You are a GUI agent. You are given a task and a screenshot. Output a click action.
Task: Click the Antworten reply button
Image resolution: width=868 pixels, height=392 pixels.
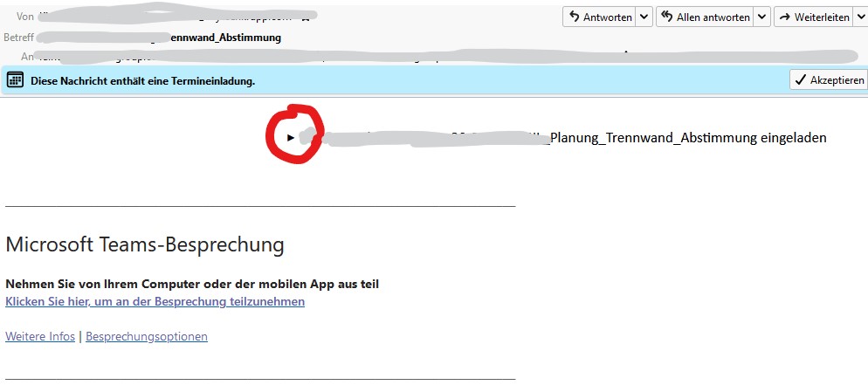click(600, 17)
